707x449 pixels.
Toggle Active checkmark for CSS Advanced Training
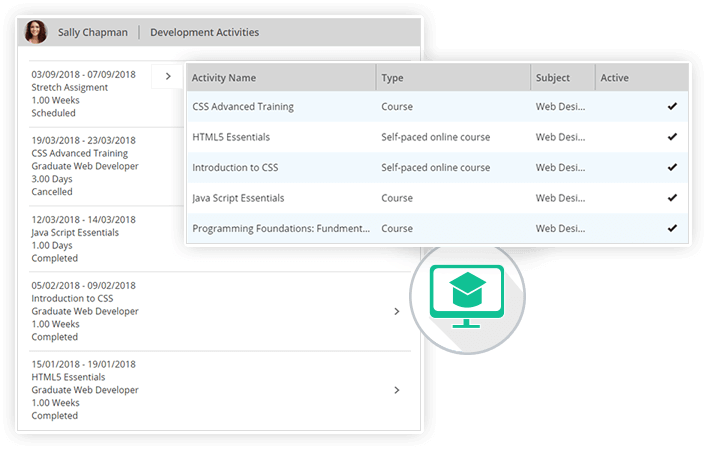pyautogui.click(x=672, y=106)
